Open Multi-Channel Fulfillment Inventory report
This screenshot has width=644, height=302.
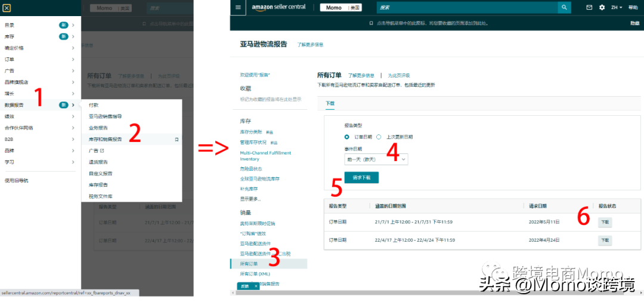[265, 156]
